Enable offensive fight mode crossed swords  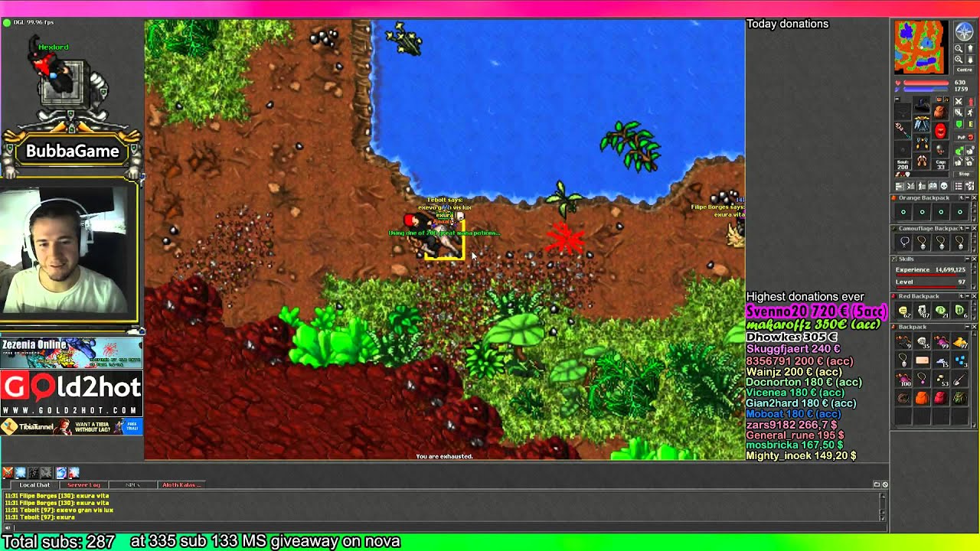(x=959, y=102)
